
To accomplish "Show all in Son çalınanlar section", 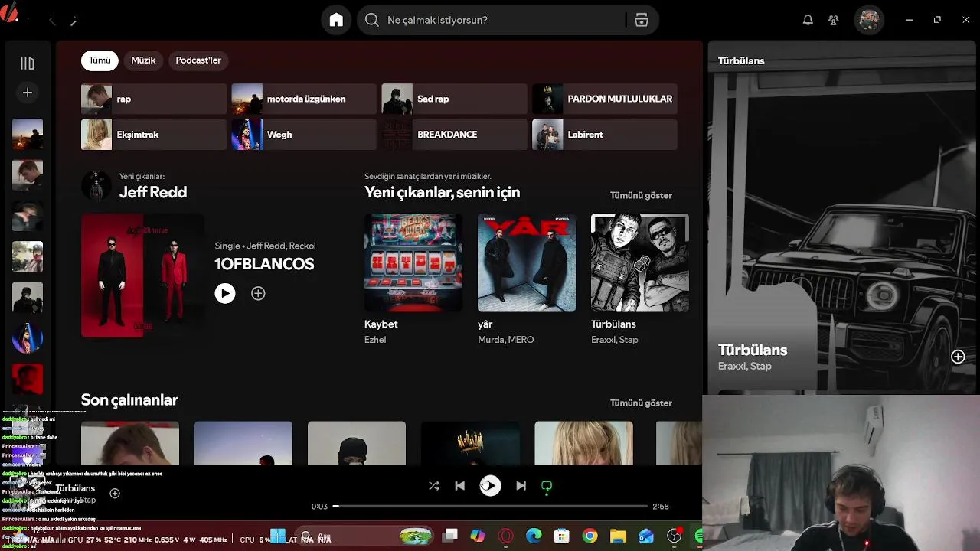I will pyautogui.click(x=641, y=403).
